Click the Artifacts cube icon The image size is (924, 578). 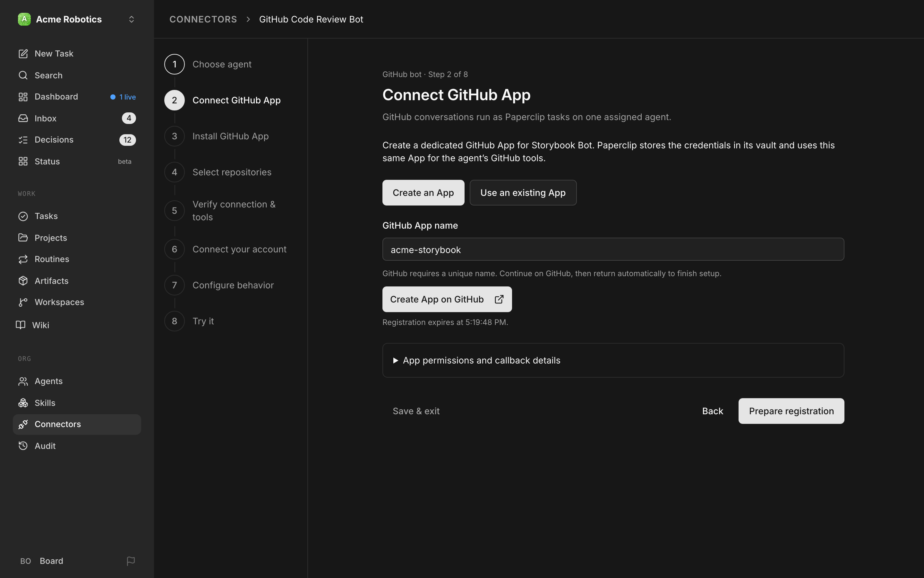[23, 281]
